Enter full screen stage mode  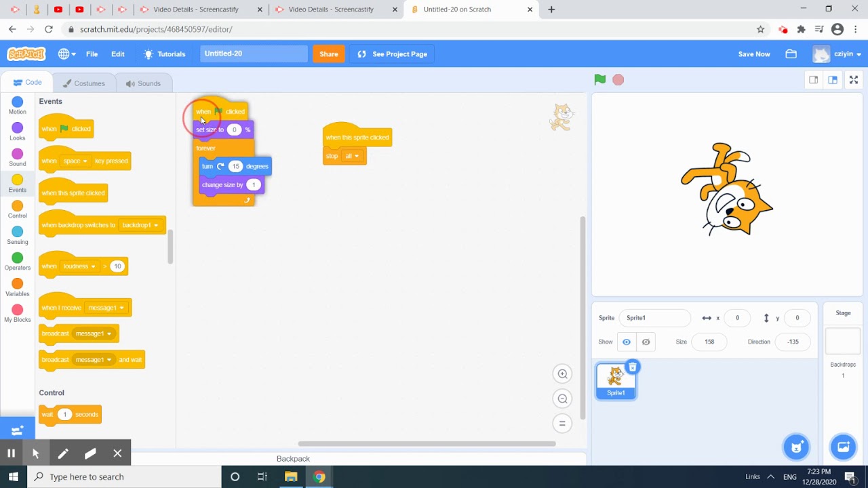(x=854, y=80)
